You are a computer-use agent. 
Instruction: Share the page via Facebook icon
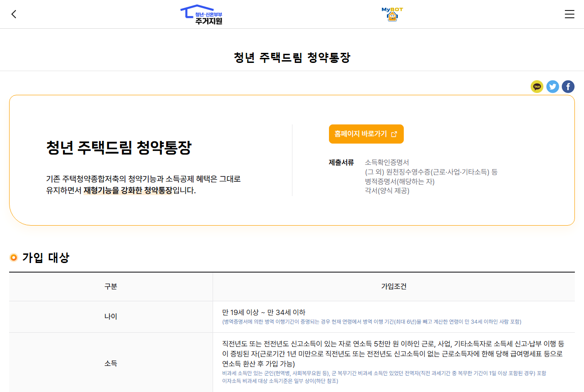point(568,87)
